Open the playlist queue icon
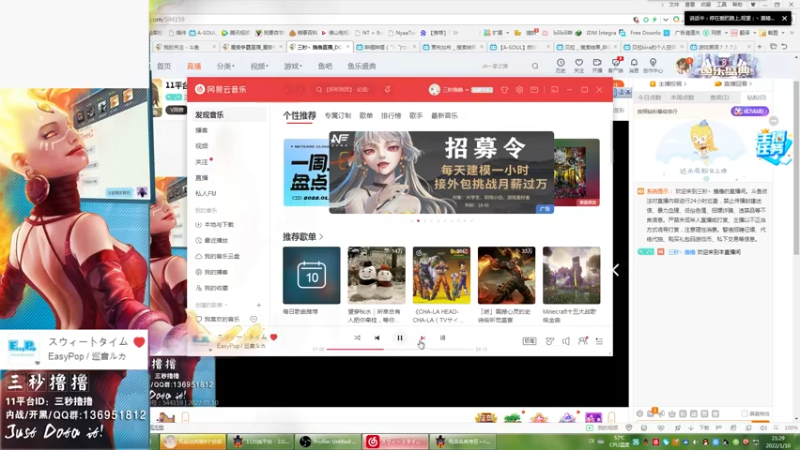The height and width of the screenshot is (450, 800). coord(599,341)
